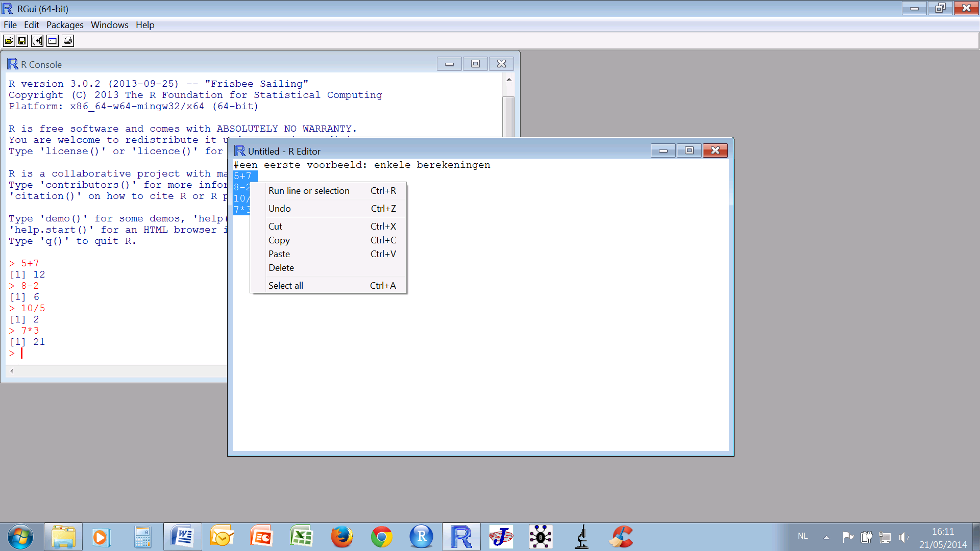This screenshot has height=551, width=980.
Task: Click the NL language indicator in tray
Action: click(803, 536)
